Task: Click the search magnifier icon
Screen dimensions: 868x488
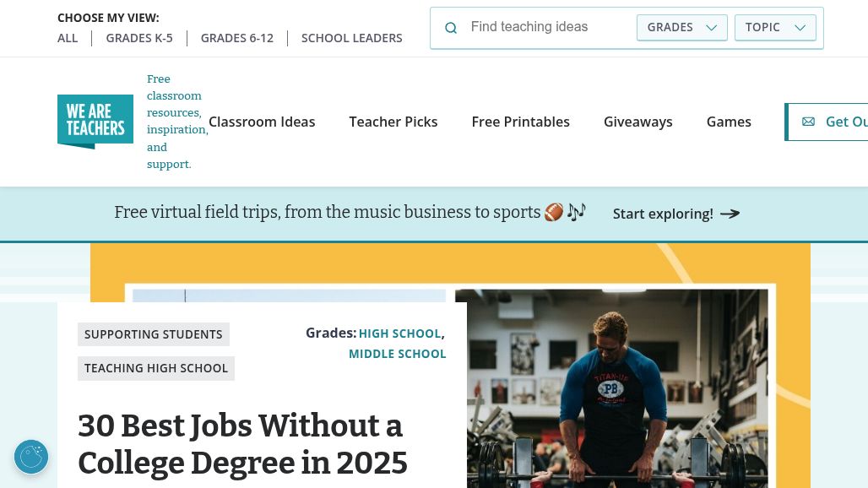Action: click(x=451, y=28)
